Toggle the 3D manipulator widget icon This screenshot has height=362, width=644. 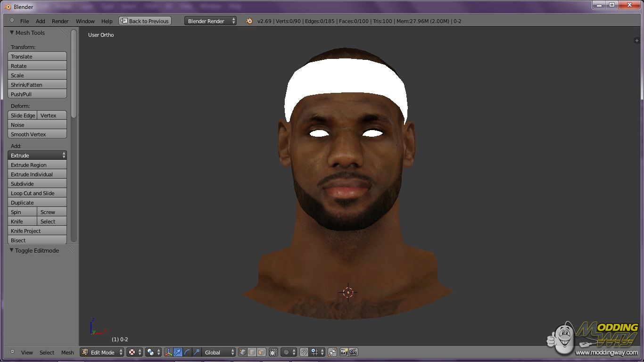click(x=168, y=352)
